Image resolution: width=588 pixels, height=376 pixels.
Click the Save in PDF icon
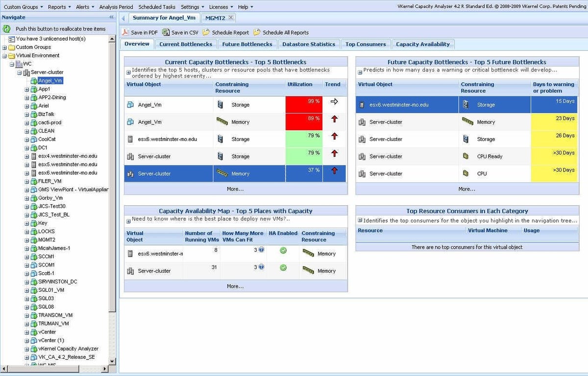click(x=125, y=32)
